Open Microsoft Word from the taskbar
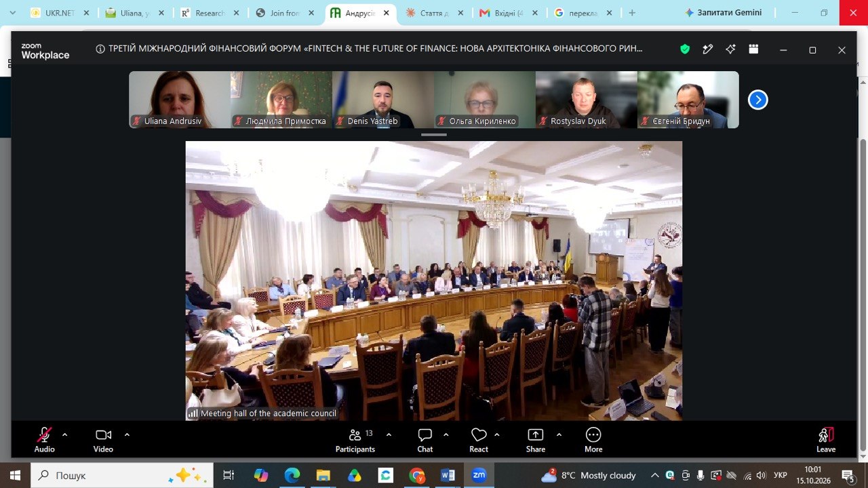 [448, 475]
